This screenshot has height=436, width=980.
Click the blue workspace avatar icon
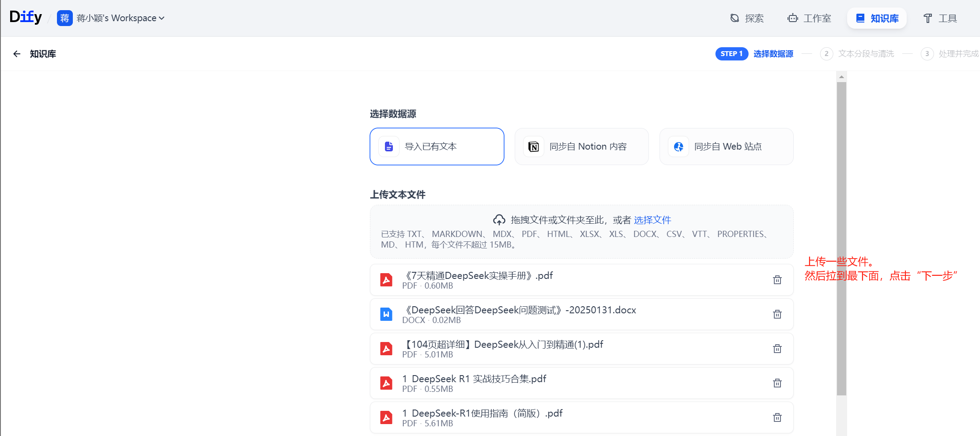65,18
